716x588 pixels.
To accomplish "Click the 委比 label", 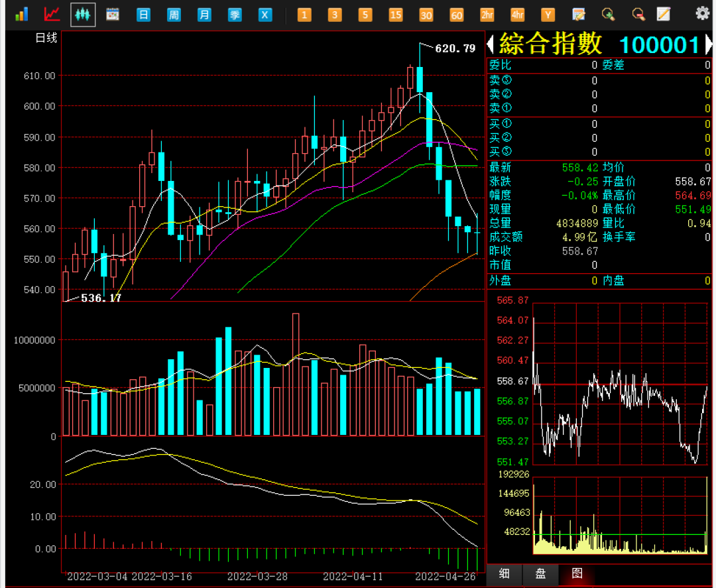I will pyautogui.click(x=500, y=65).
